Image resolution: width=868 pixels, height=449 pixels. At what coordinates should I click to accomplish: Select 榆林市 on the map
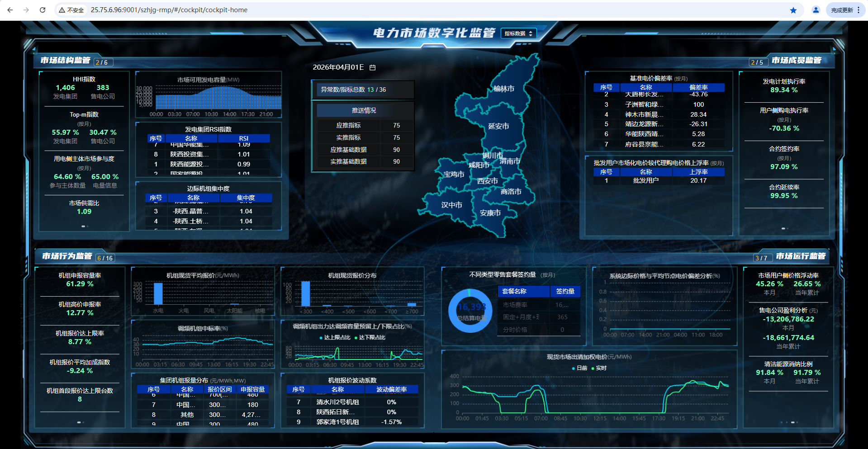tap(503, 89)
